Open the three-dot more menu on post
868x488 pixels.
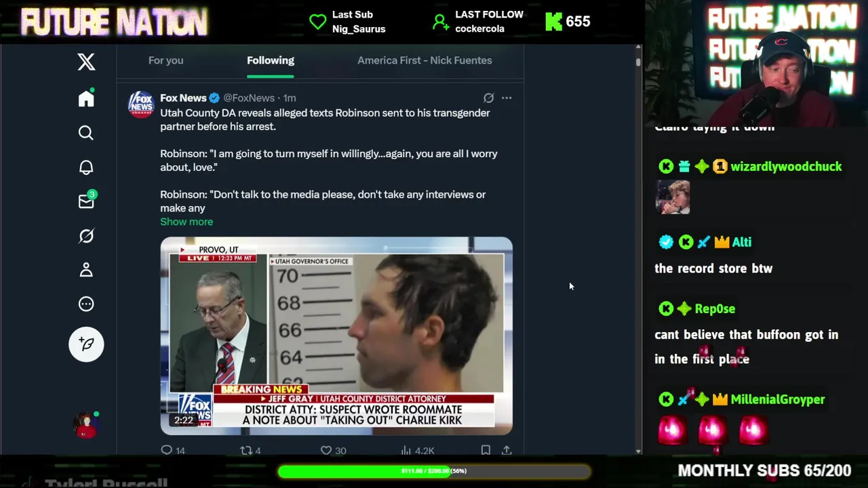[x=507, y=98]
